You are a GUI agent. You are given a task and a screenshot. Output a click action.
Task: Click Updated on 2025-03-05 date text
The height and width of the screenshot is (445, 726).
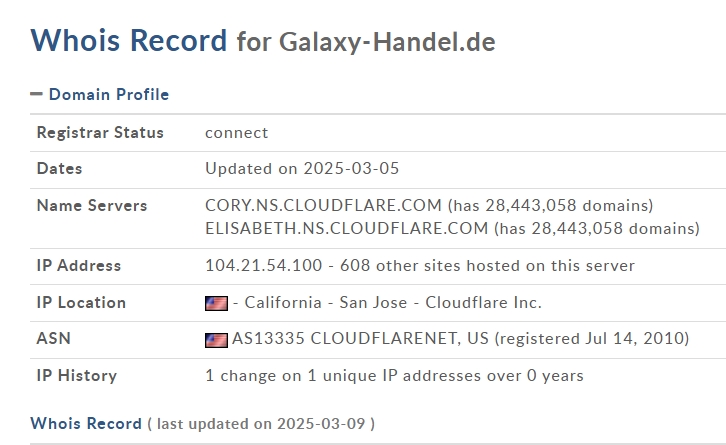pos(302,169)
